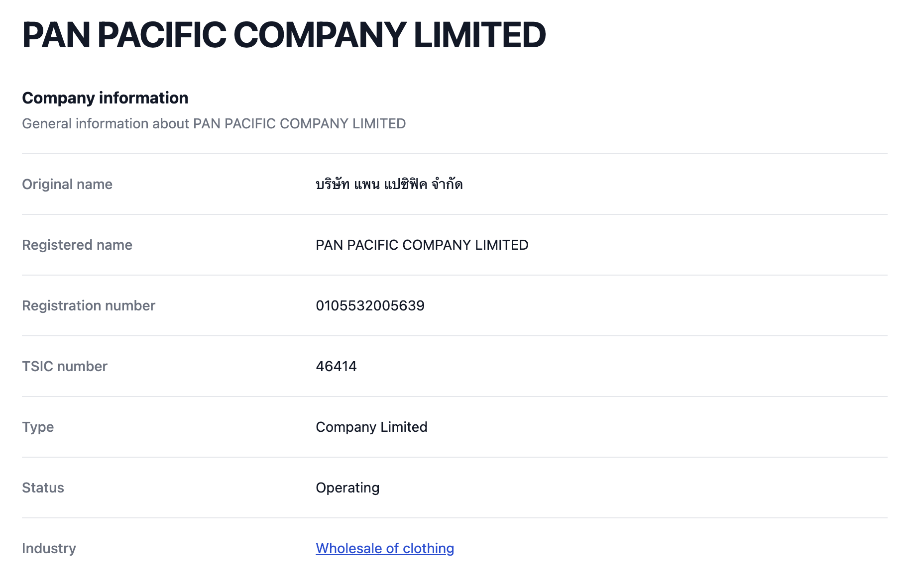Click the General information about subtitle text
This screenshot has height=588, width=914.
214,123
